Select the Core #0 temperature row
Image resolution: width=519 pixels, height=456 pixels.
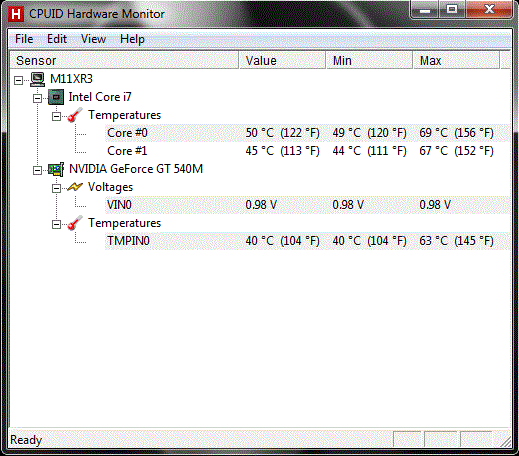point(307,133)
